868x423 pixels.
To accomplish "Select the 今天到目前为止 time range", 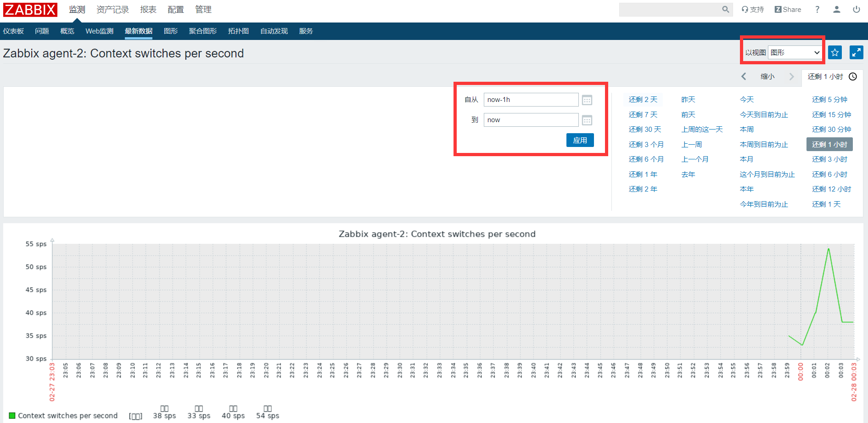I will click(x=764, y=115).
